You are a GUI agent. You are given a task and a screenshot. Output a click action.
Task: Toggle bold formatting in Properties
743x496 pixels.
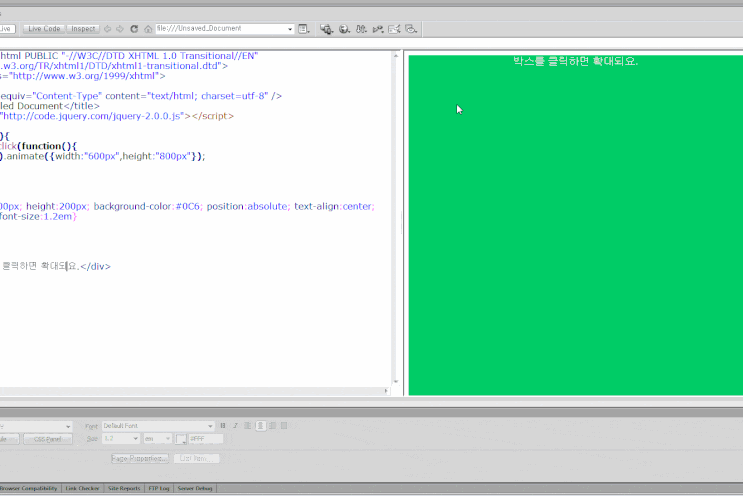click(223, 425)
